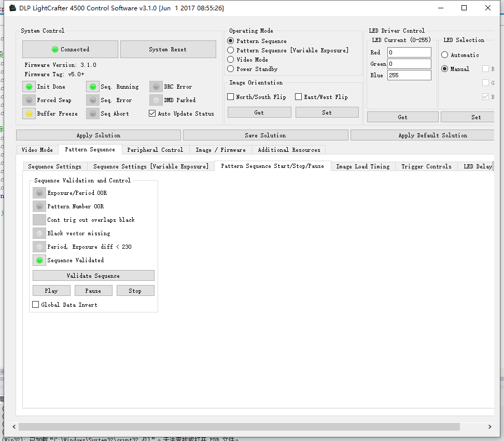Open the Video Mode tab

coord(37,150)
